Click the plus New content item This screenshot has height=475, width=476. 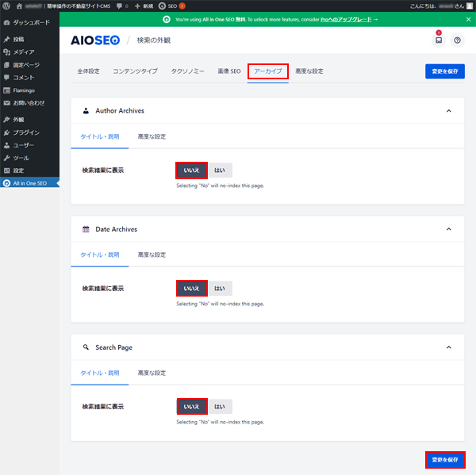[x=144, y=6]
